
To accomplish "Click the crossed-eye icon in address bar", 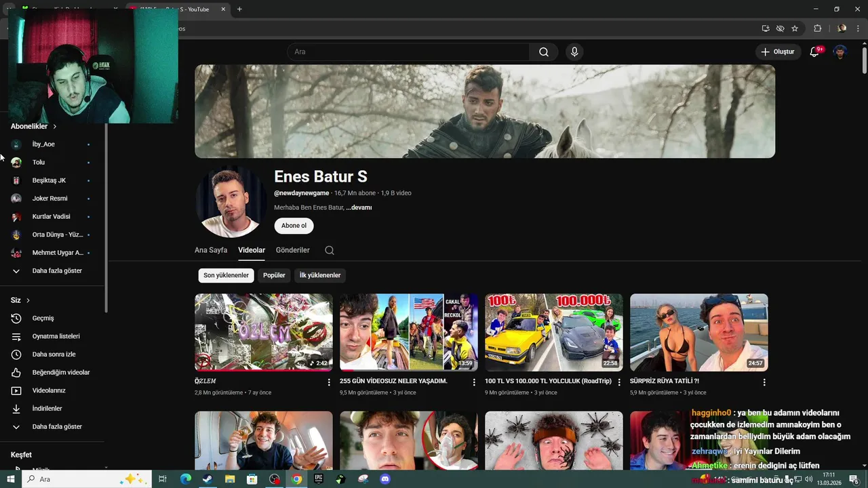I will pos(781,28).
